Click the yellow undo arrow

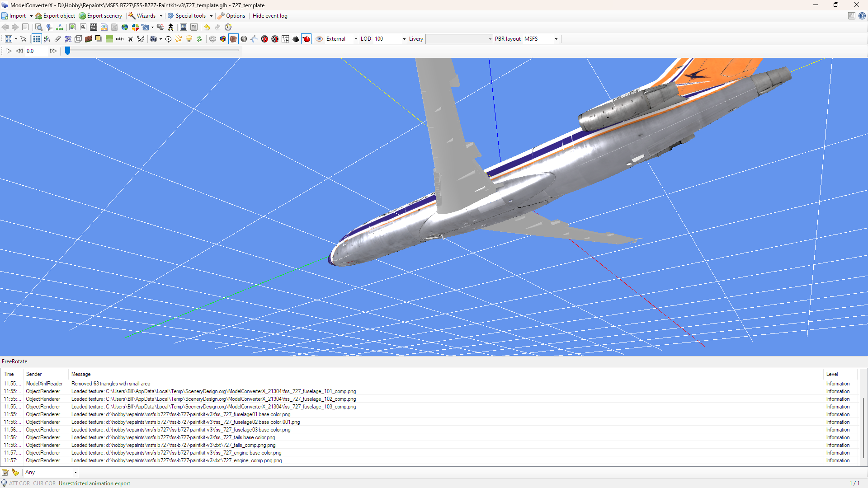(207, 27)
